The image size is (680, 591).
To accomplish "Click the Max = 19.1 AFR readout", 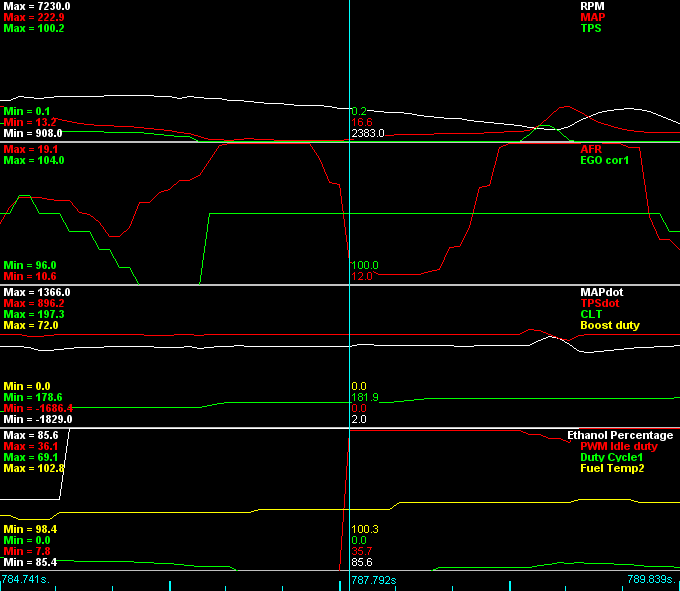I will pyautogui.click(x=31, y=149).
